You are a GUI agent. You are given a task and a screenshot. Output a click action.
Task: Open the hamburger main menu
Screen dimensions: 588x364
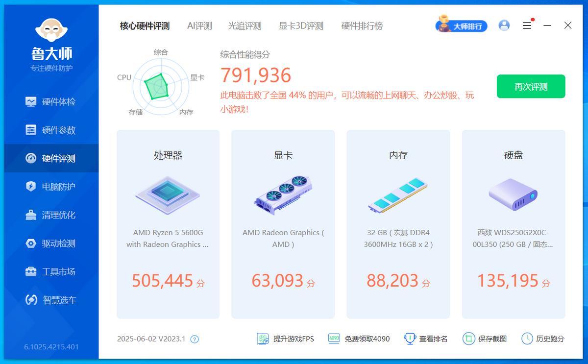pyautogui.click(x=527, y=25)
